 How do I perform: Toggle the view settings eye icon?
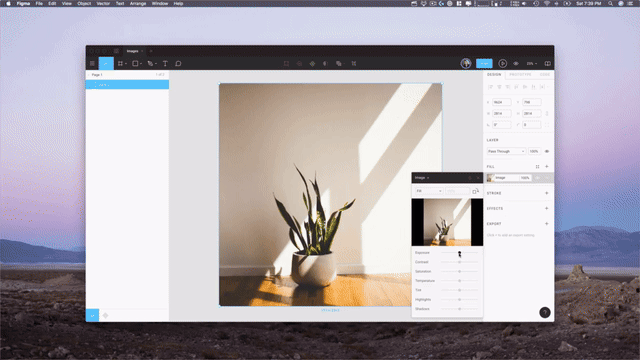point(516,64)
